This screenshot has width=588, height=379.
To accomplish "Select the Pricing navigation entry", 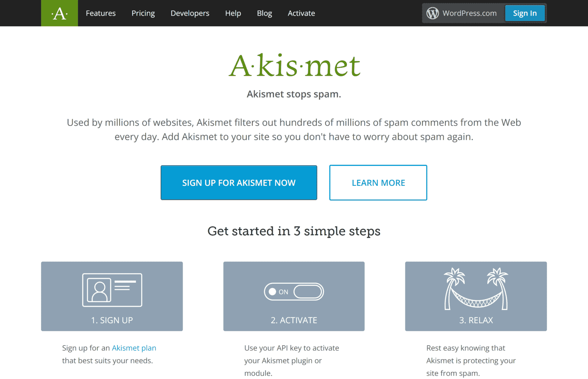I will tap(143, 13).
